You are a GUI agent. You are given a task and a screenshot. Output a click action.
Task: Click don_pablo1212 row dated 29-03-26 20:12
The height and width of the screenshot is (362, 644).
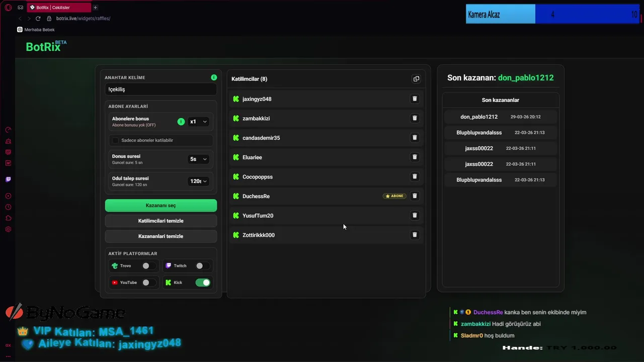501,117
